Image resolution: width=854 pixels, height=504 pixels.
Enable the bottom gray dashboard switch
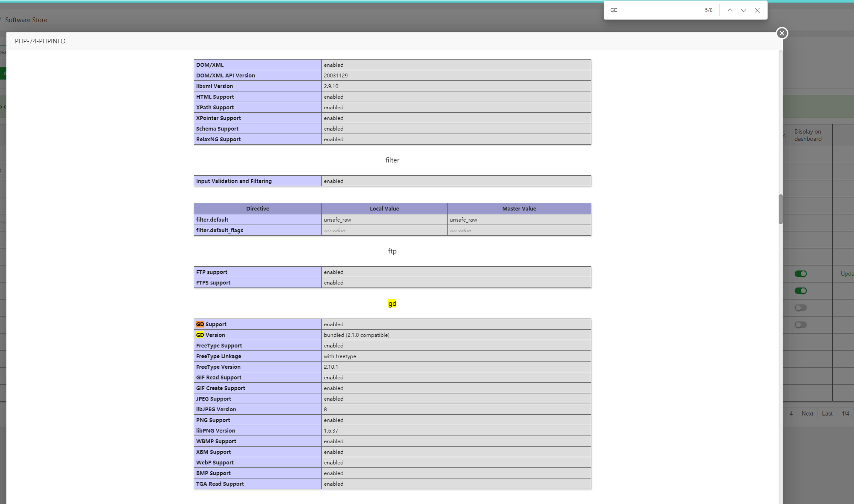pyautogui.click(x=800, y=325)
